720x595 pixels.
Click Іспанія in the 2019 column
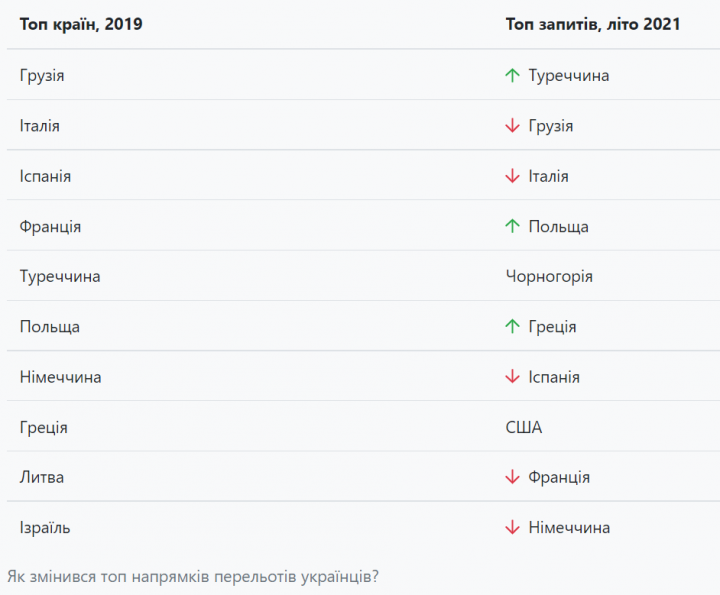[45, 176]
